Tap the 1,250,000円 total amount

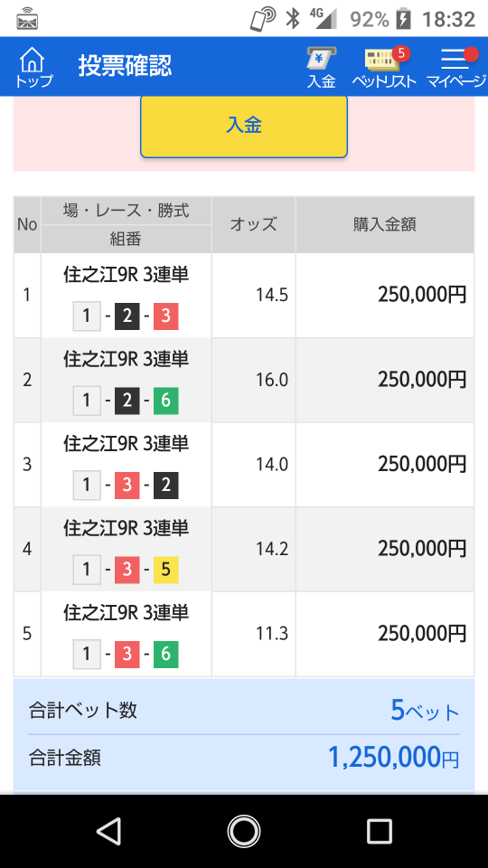pos(393,758)
